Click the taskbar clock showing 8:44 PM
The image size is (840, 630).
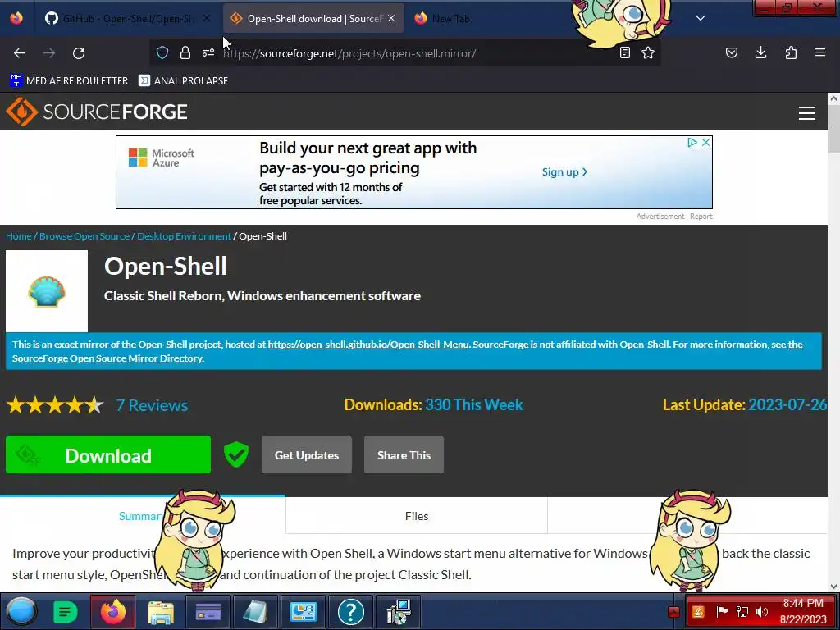802,611
